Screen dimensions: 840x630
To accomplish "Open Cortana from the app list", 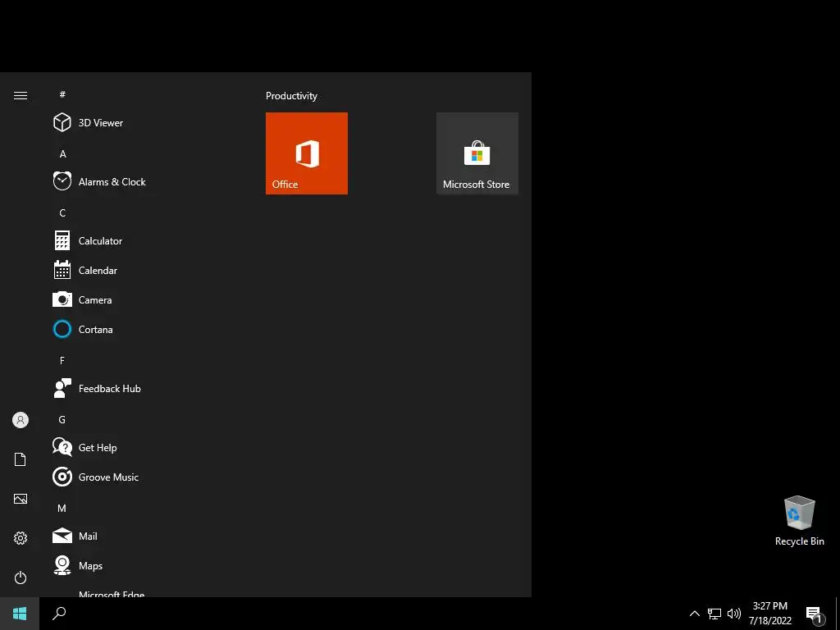I will pos(83,330).
